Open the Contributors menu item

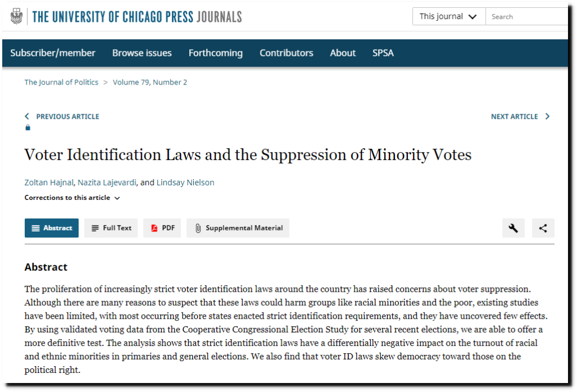coord(286,53)
